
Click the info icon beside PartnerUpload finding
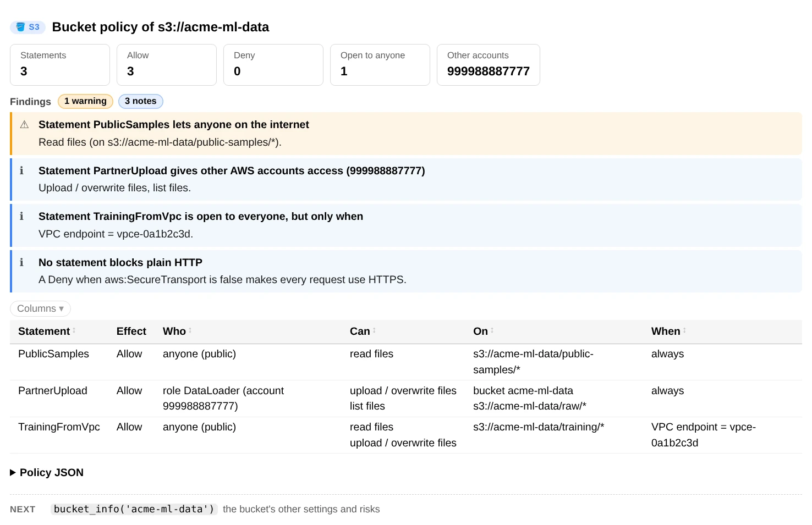click(21, 171)
